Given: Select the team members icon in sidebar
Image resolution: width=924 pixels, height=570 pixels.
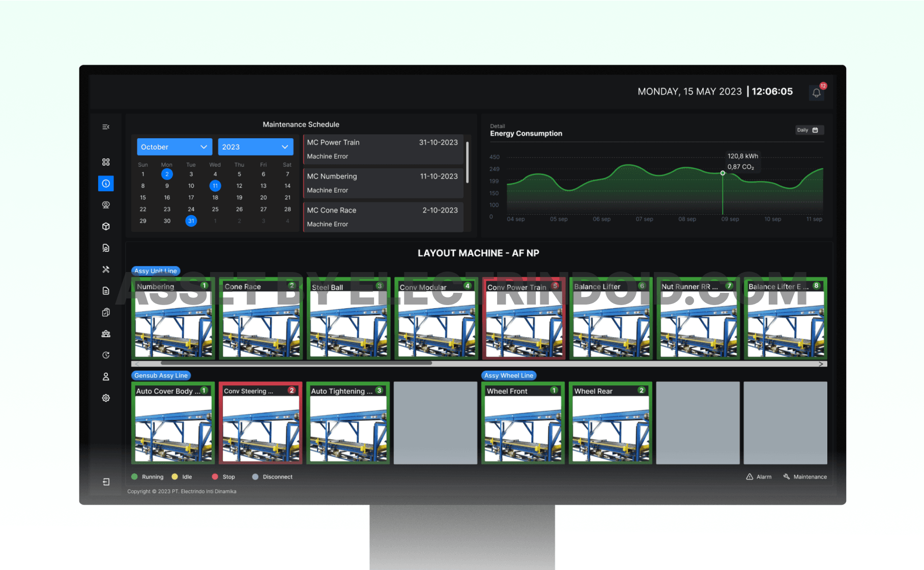Looking at the screenshot, I should [x=106, y=334].
